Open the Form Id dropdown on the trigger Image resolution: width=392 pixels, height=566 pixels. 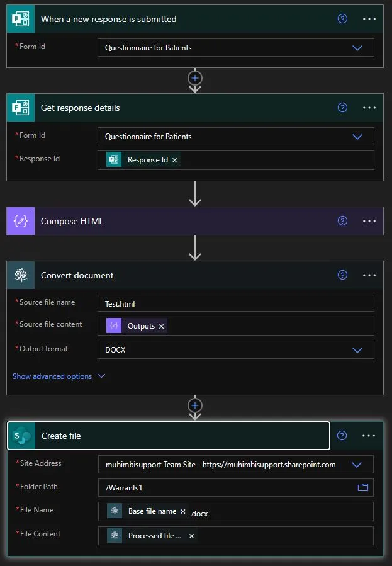357,47
